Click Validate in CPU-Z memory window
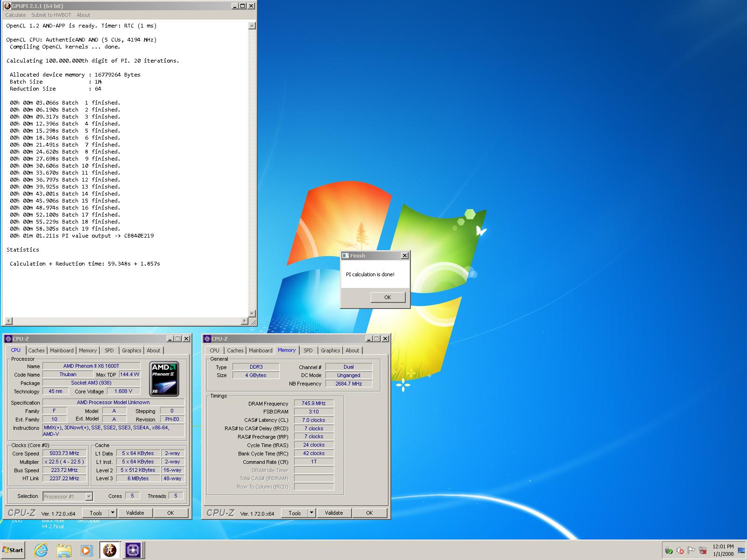This screenshot has width=747, height=560. pyautogui.click(x=334, y=513)
